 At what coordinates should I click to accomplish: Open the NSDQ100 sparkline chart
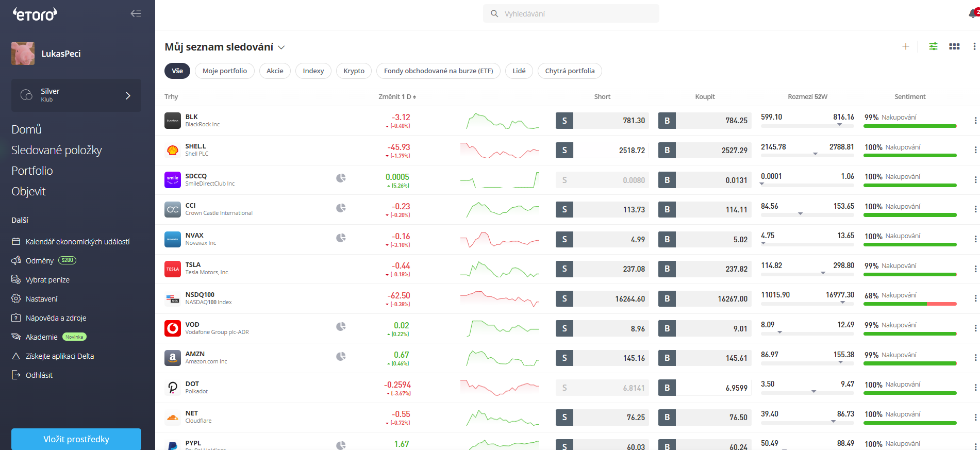(500, 298)
